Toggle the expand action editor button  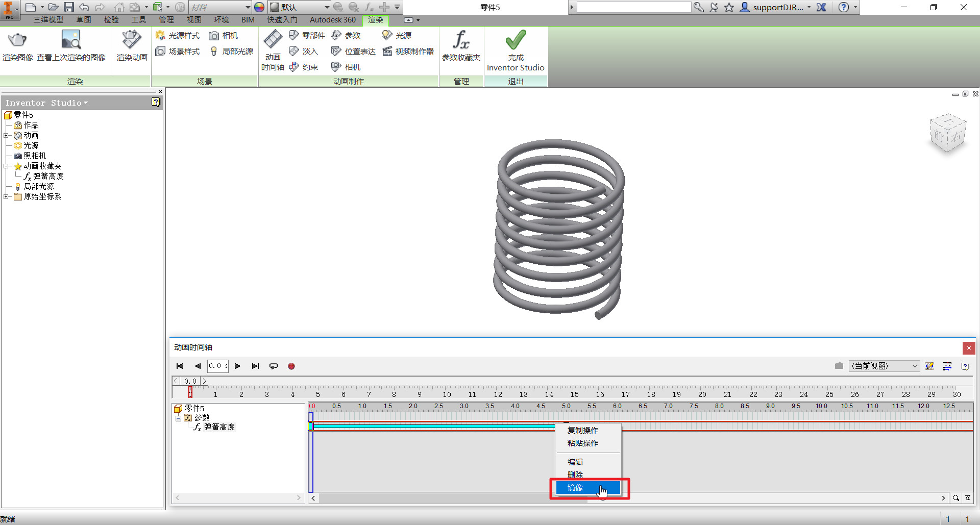947,366
